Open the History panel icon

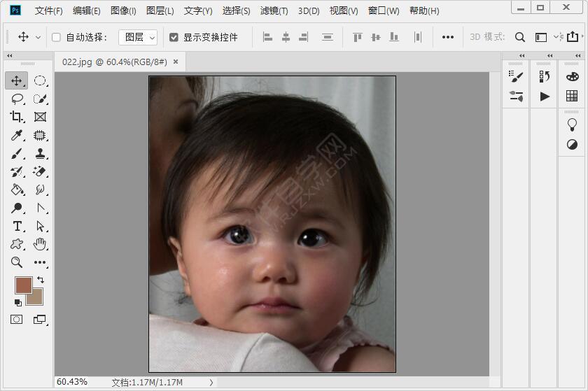pyautogui.click(x=545, y=76)
